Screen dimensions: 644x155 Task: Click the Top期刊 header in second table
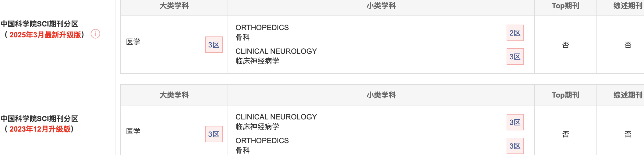click(566, 95)
